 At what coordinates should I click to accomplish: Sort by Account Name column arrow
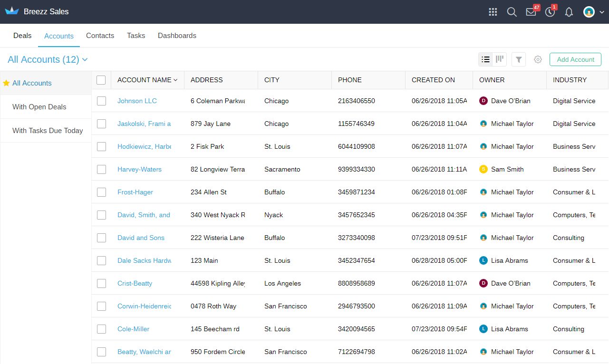[175, 80]
